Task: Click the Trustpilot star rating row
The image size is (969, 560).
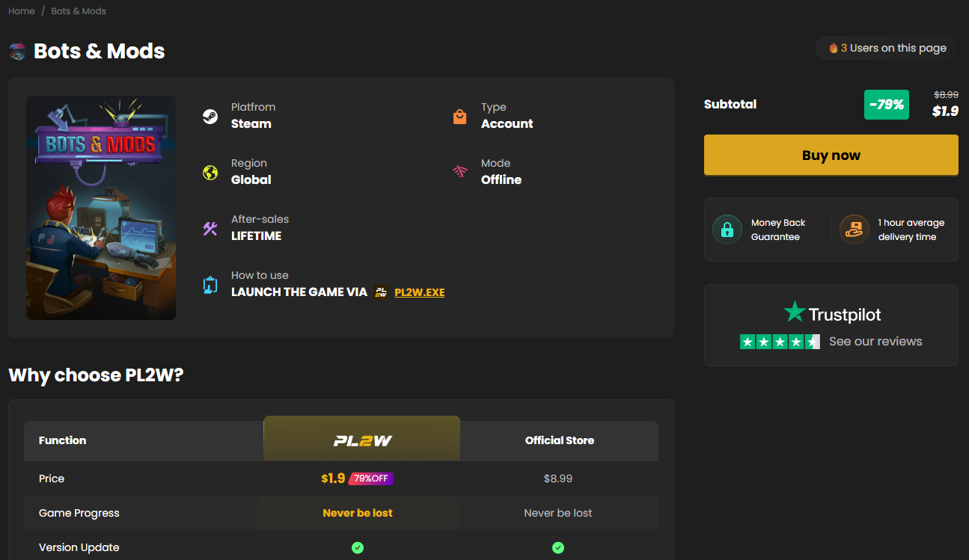Action: pos(780,342)
